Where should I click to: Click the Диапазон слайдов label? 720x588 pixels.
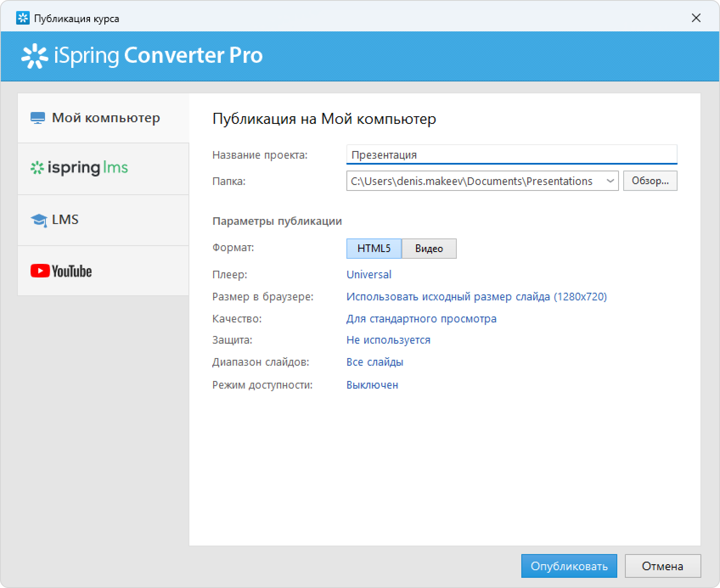pos(261,362)
